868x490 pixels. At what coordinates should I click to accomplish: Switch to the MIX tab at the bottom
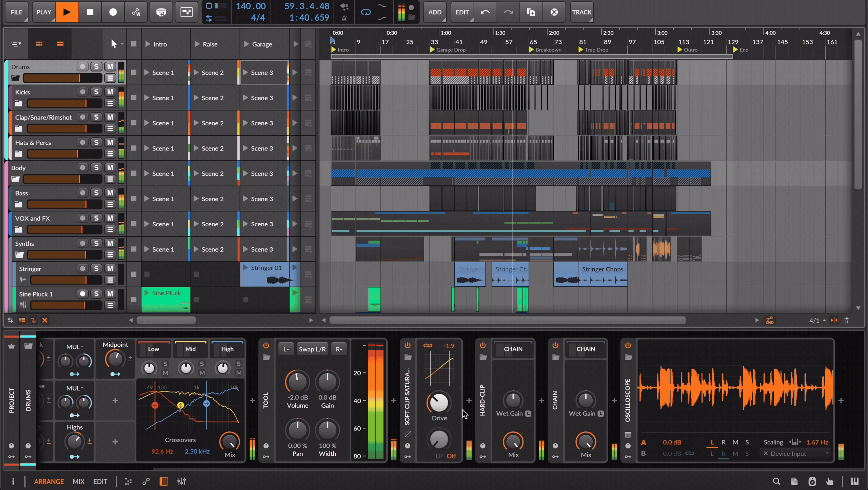coord(78,481)
